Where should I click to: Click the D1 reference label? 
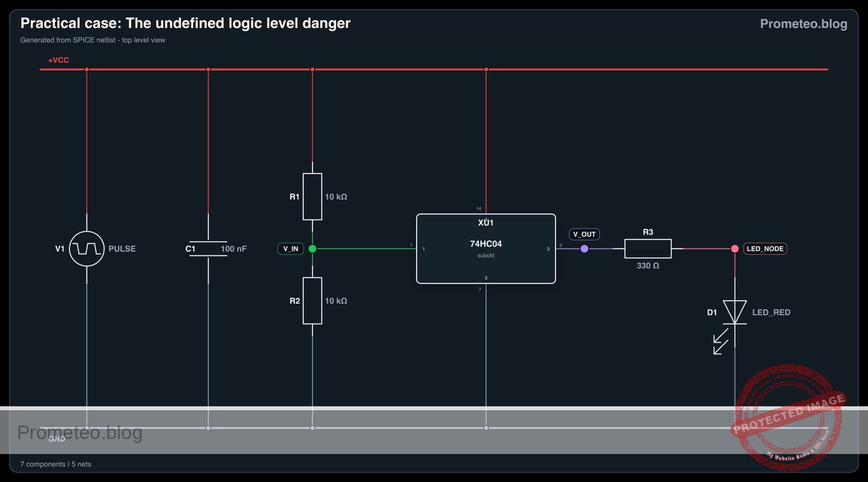point(712,312)
